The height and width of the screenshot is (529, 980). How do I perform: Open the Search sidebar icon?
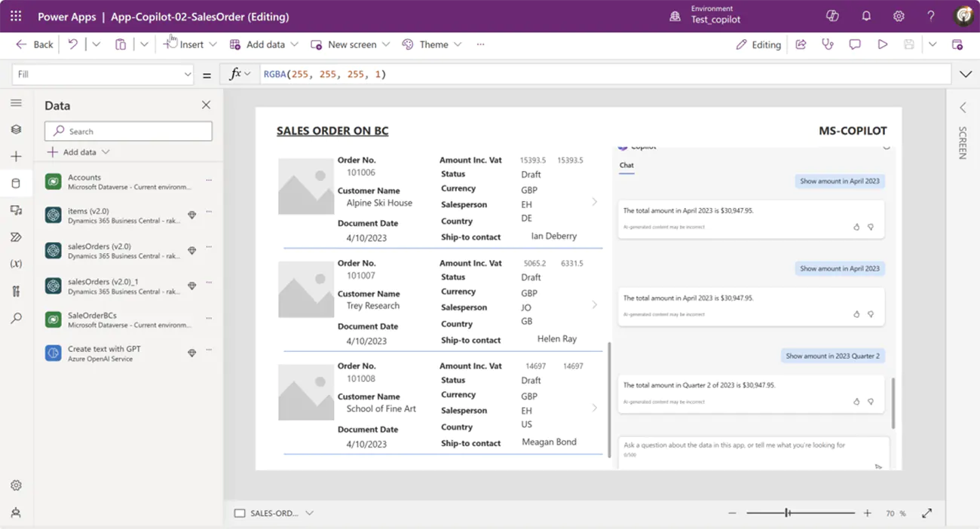16,318
